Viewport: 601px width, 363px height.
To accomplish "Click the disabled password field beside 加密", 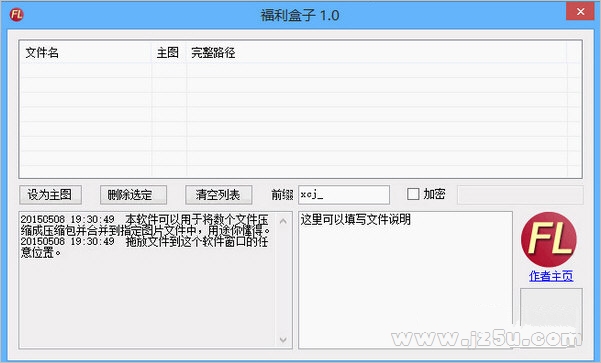I will [x=520, y=195].
